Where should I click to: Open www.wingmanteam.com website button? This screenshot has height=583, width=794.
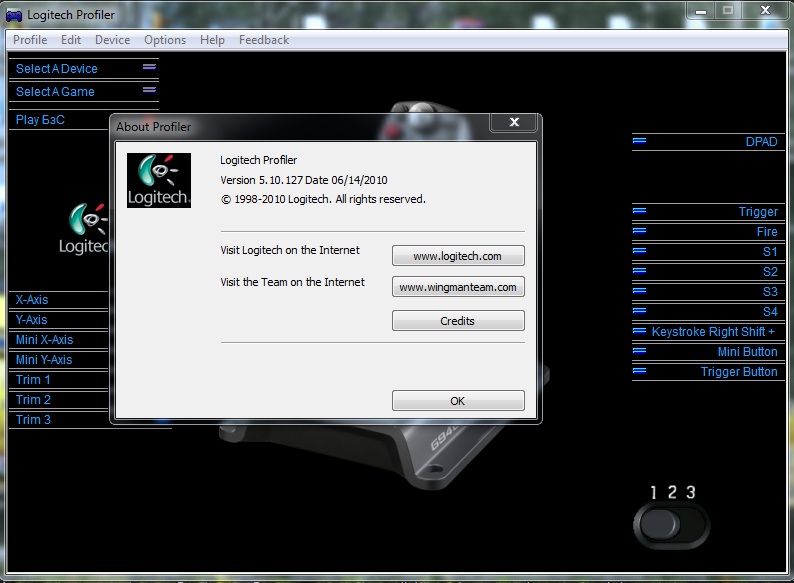pos(458,287)
